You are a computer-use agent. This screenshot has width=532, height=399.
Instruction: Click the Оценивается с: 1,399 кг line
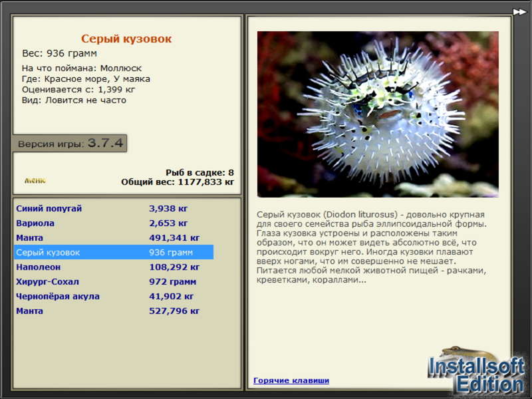pyautogui.click(x=78, y=90)
